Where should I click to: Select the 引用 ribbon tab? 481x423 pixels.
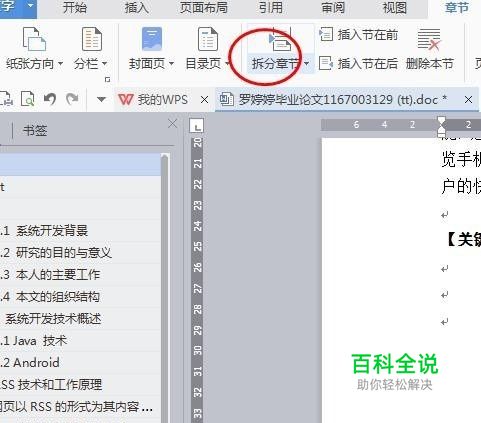tap(271, 8)
